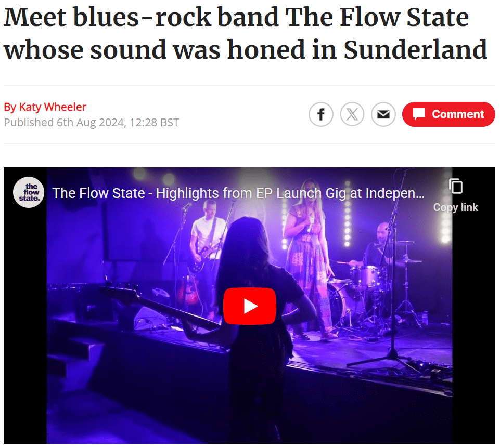
Task: Click the bright stage lights at video's right edge
Action: (445, 223)
